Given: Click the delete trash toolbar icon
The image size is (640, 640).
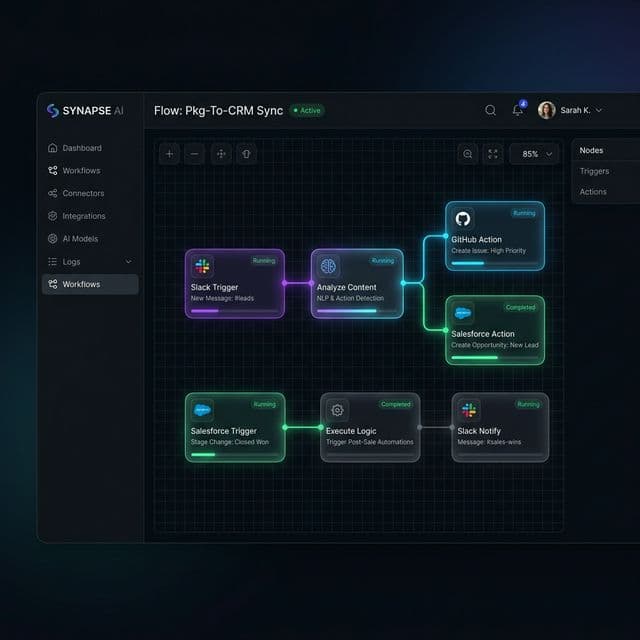Looking at the screenshot, I should (246, 154).
